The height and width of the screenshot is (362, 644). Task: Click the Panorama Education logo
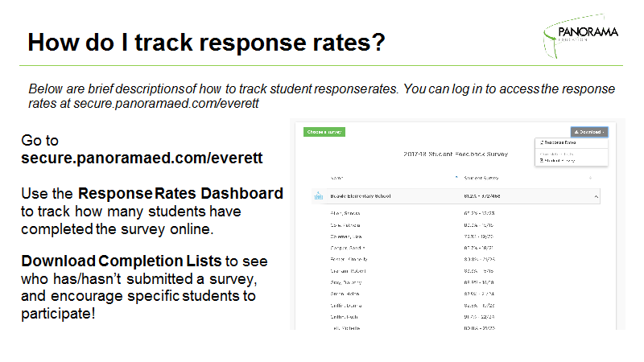pyautogui.click(x=580, y=36)
